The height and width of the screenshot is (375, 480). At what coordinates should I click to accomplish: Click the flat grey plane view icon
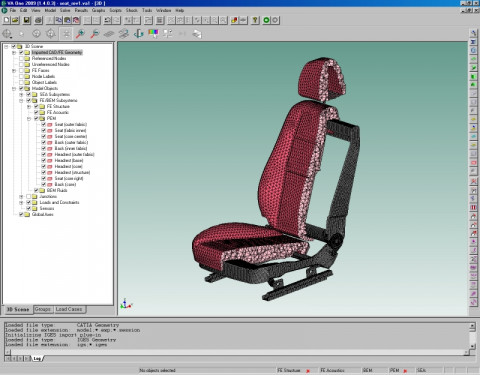[109, 34]
